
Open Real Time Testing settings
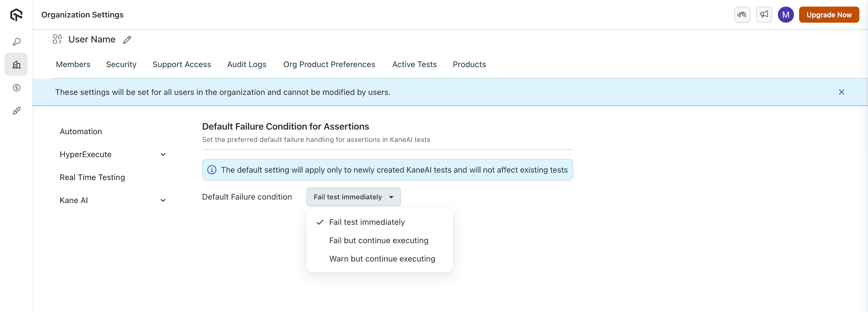click(92, 178)
